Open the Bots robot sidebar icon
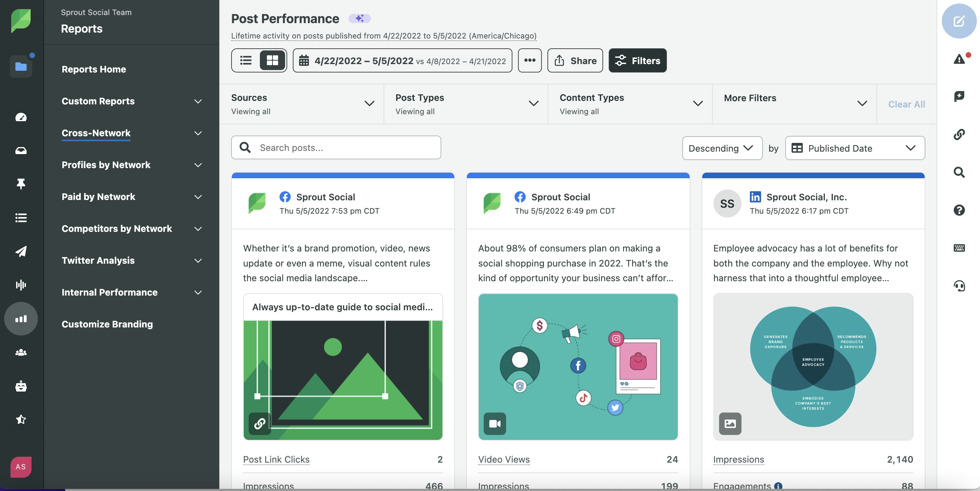The width and height of the screenshot is (980, 491). [21, 386]
